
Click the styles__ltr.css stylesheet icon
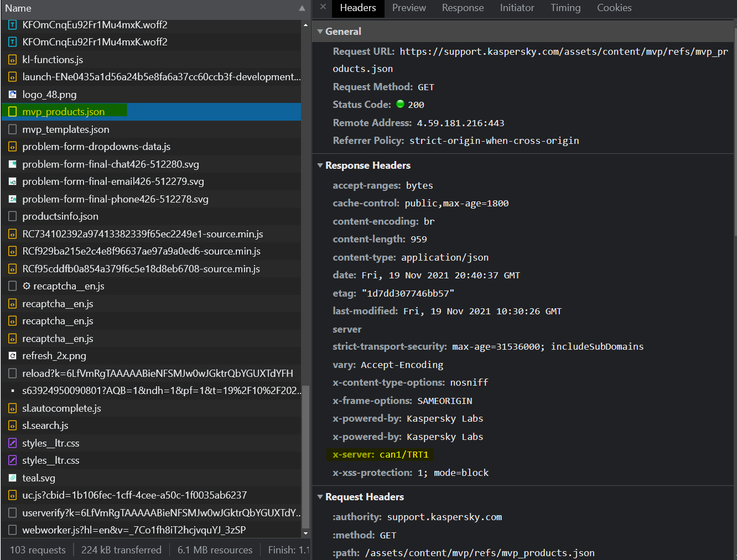[12, 443]
